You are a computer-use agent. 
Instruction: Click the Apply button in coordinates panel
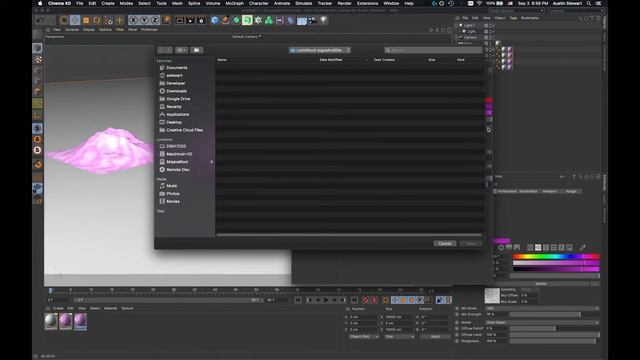pyautogui.click(x=435, y=337)
